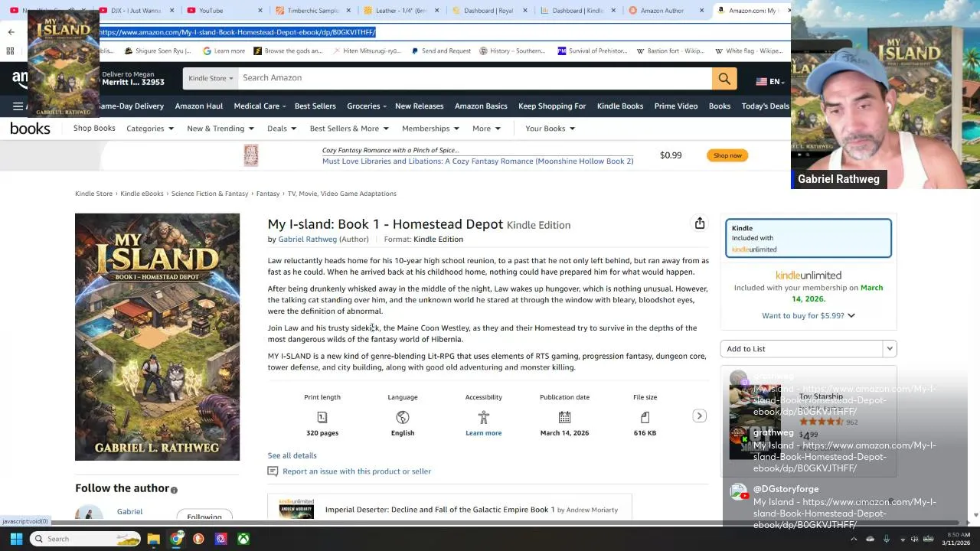Click the share icon beside the book title
The width and height of the screenshot is (980, 551).
(699, 223)
